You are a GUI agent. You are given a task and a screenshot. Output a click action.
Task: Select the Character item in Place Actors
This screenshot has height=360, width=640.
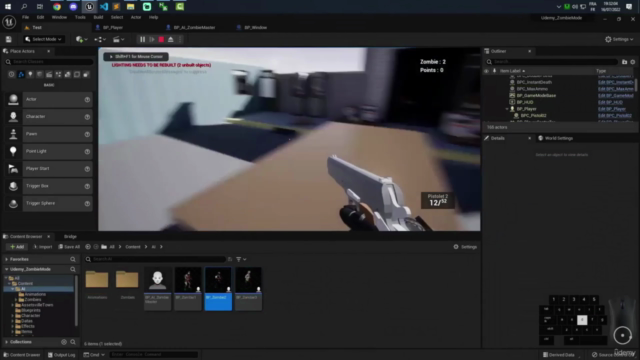tap(49, 117)
